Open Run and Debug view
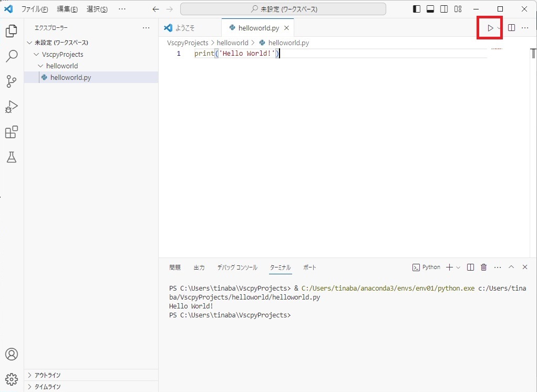Viewport: 537px width, 392px height. tap(12, 107)
